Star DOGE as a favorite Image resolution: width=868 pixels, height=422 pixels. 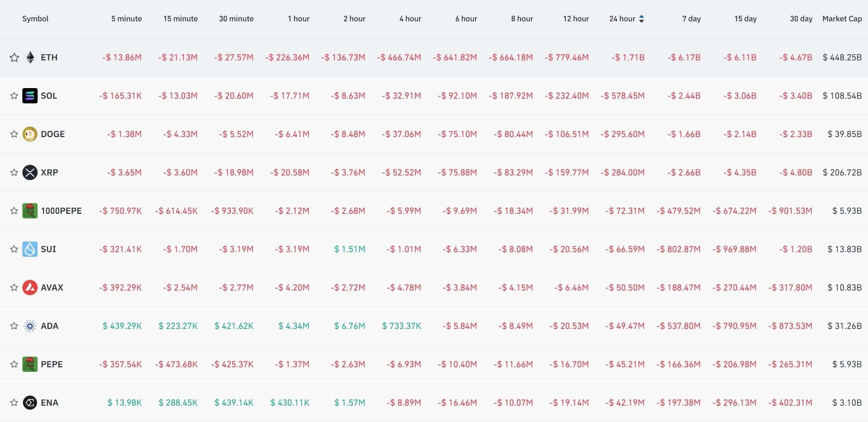[x=14, y=134]
